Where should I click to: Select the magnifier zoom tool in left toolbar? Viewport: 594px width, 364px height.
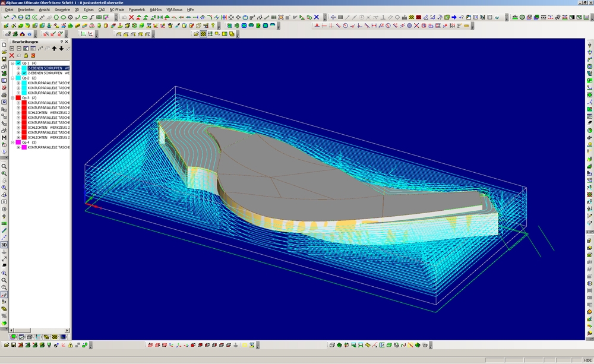(4, 166)
